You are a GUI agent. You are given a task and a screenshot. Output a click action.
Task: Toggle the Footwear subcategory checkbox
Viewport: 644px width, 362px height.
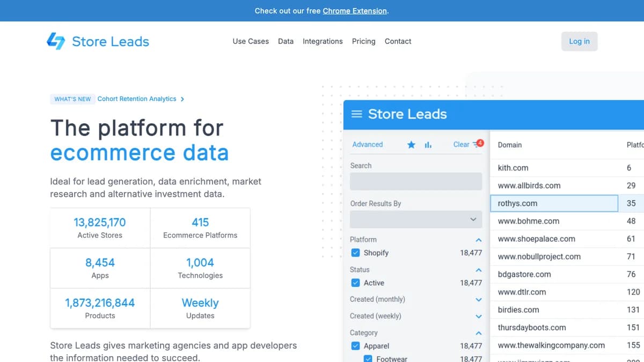point(368,359)
